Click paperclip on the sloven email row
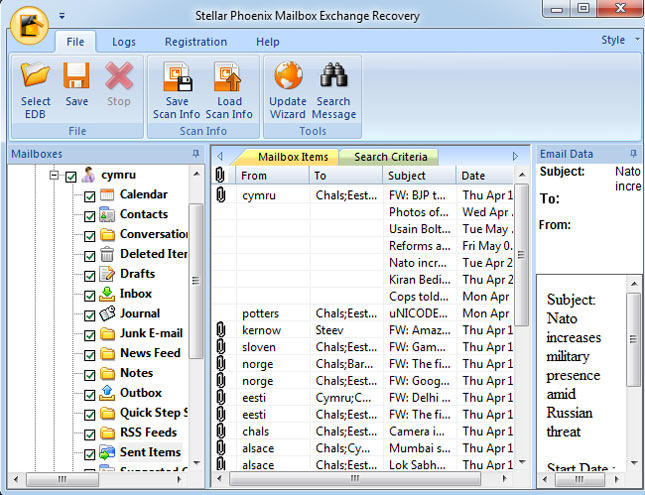This screenshot has height=495, width=645. [x=221, y=347]
